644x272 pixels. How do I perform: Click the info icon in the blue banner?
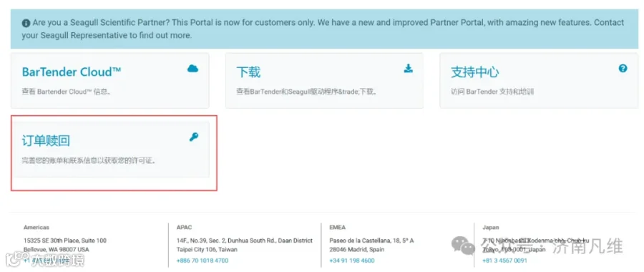[26, 23]
